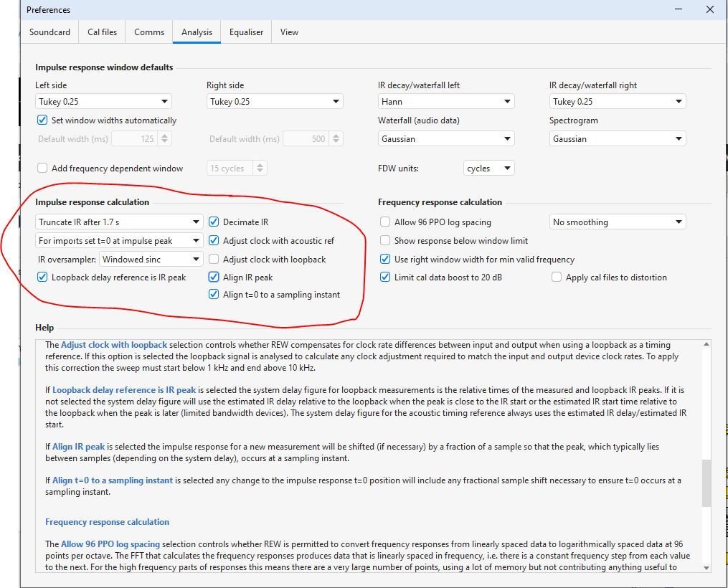Enable Apply cal files to distortion
This screenshot has height=588, width=728.
(x=556, y=277)
